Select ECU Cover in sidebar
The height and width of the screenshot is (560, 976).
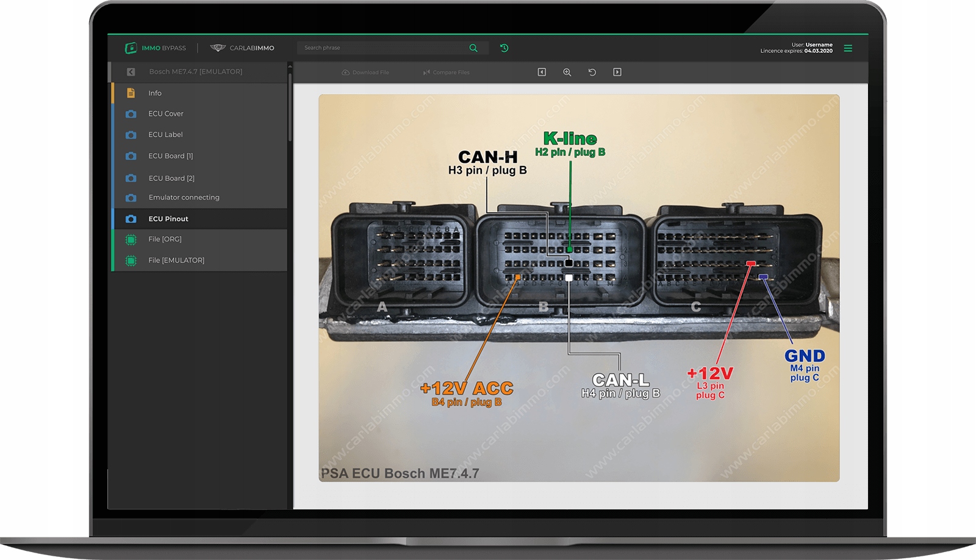199,114
